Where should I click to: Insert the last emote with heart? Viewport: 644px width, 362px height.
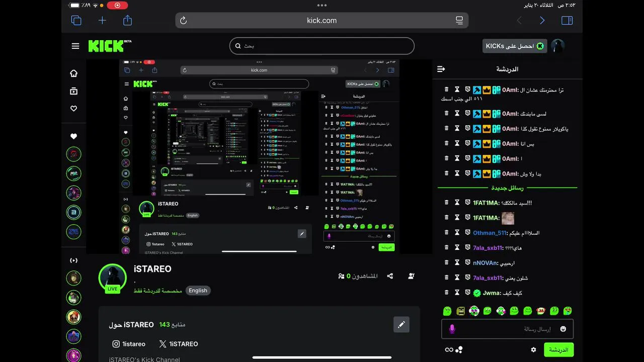[x=568, y=311]
